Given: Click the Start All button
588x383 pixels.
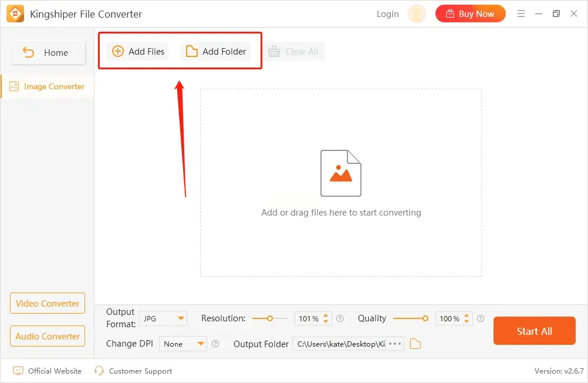Looking at the screenshot, I should 535,331.
